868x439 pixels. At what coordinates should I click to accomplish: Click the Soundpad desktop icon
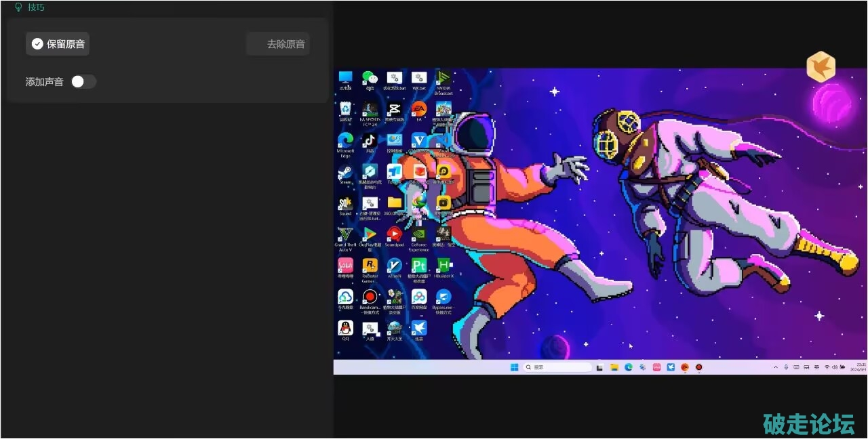point(394,234)
